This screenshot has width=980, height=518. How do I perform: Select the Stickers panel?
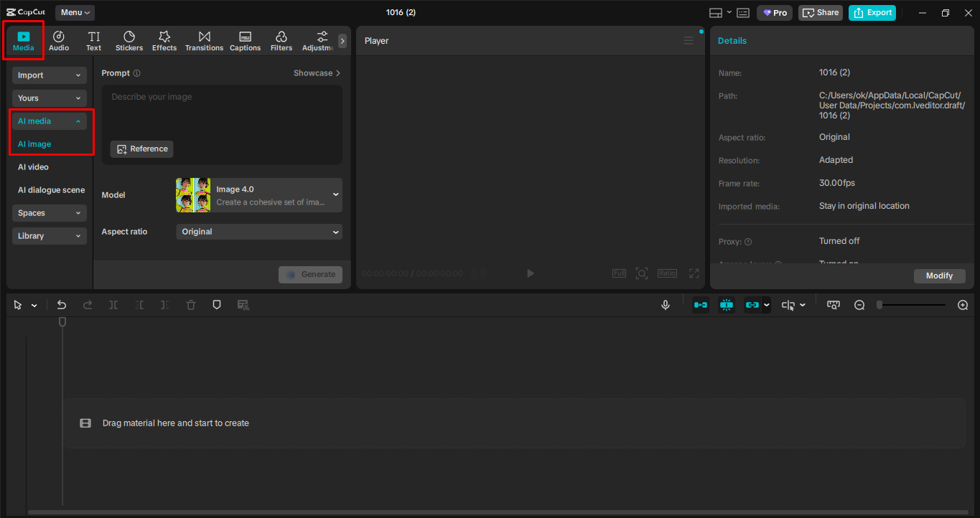coord(129,40)
